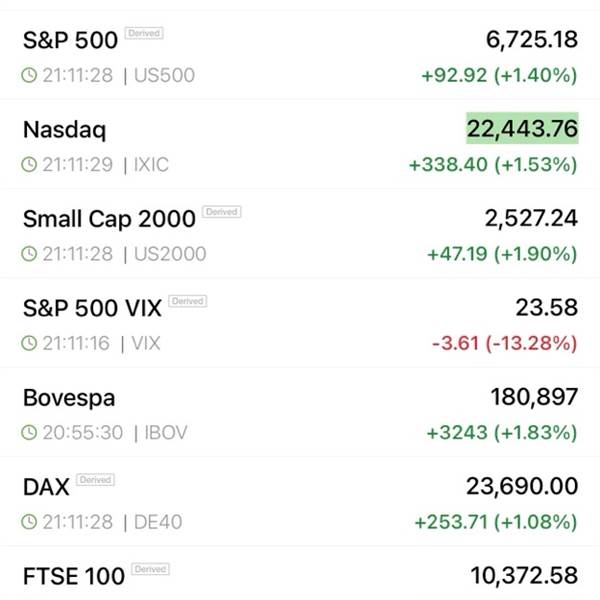Click the Derived badge next to Small Cap 2000
600x600 pixels.
click(x=221, y=212)
